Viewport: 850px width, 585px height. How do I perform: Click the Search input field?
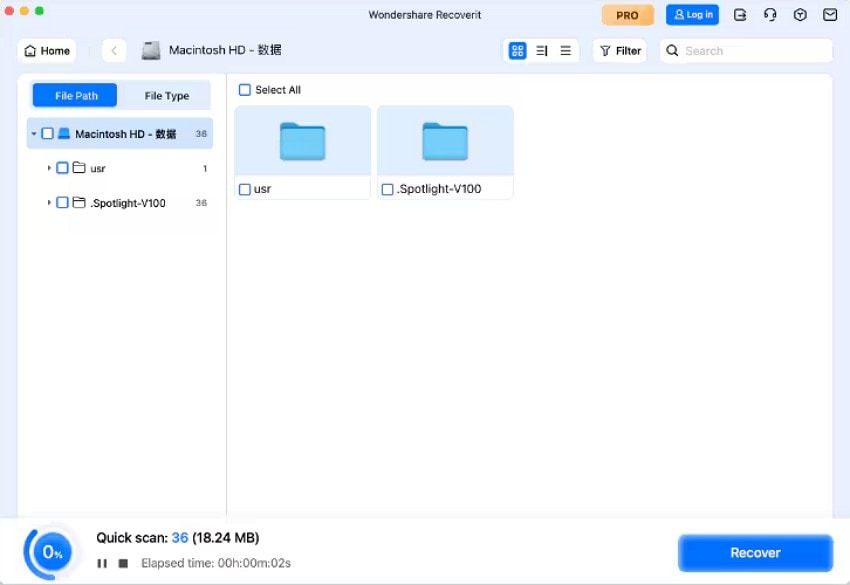click(746, 51)
